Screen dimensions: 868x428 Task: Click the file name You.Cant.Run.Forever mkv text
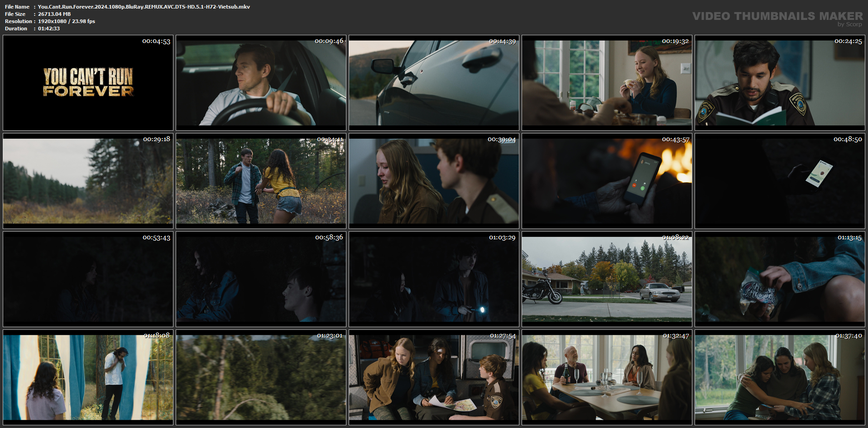pos(144,7)
